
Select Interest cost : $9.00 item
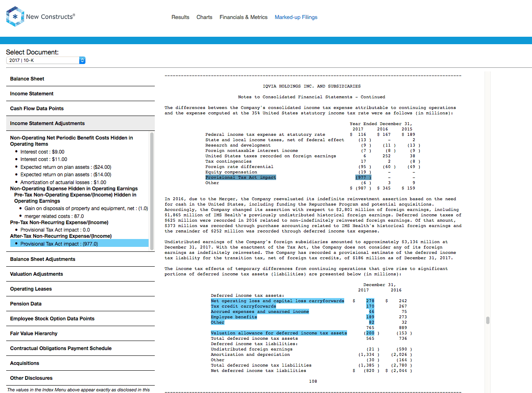pos(43,152)
